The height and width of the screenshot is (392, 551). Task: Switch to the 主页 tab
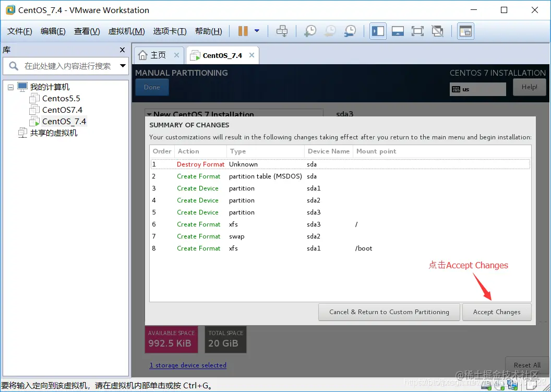[159, 55]
